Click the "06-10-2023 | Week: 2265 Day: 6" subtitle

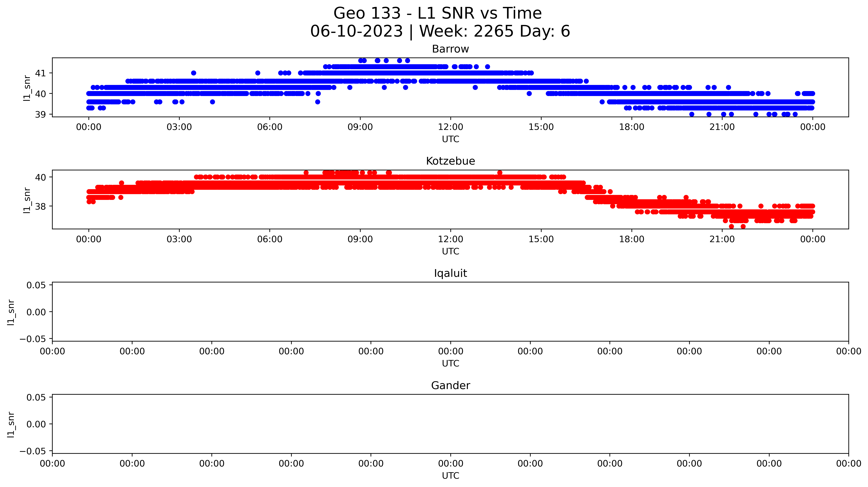(440, 31)
